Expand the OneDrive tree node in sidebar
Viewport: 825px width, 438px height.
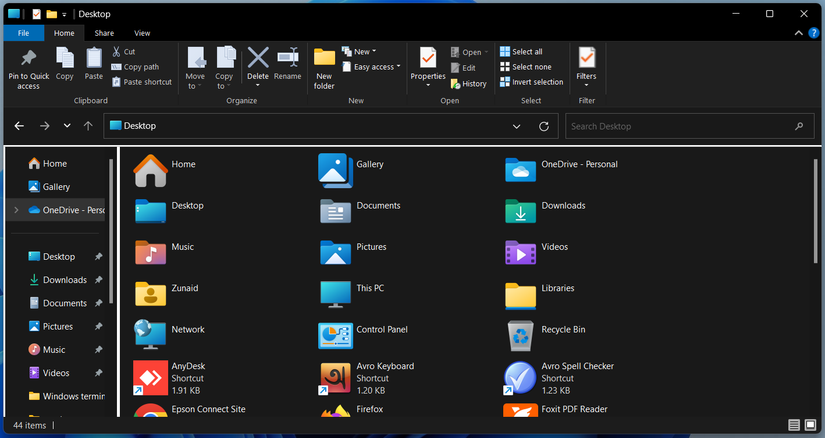click(x=15, y=210)
